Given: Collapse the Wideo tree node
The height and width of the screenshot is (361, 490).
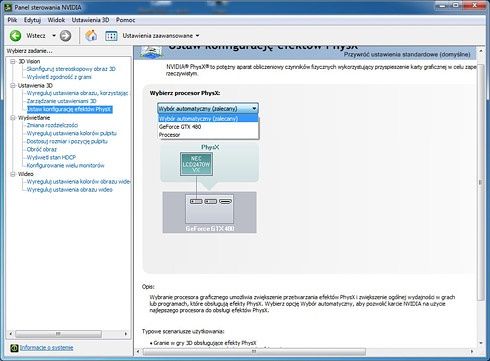Looking at the screenshot, I should (x=13, y=174).
